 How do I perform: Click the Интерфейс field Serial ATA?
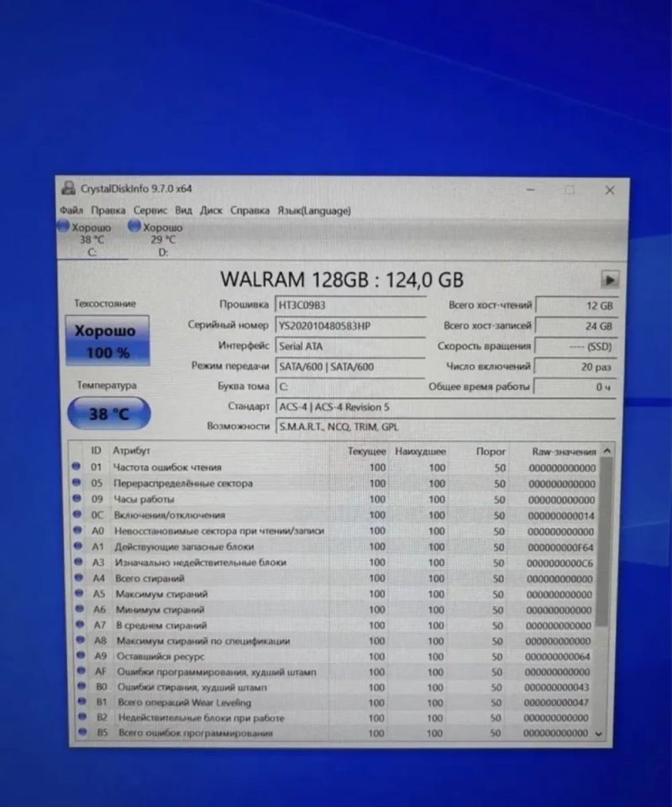click(x=350, y=346)
